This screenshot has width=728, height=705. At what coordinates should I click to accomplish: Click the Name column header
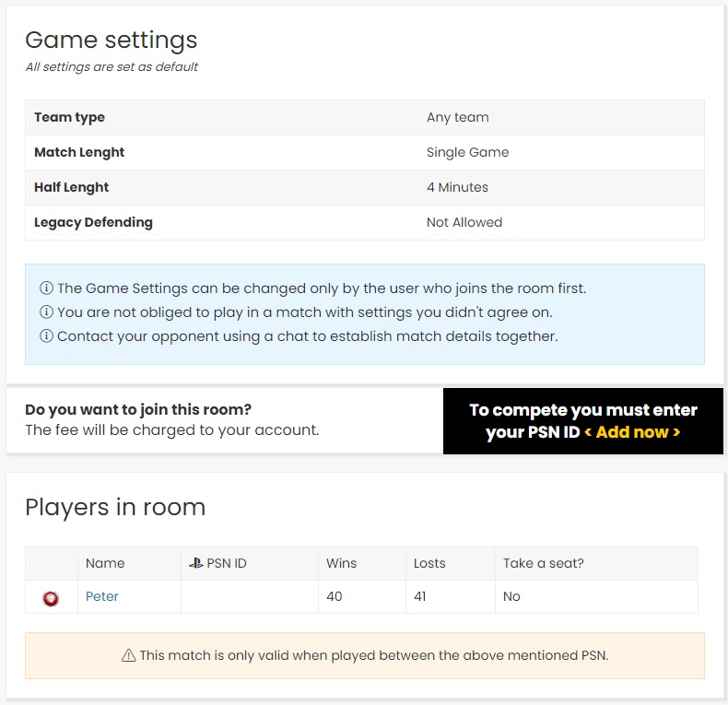pos(105,563)
